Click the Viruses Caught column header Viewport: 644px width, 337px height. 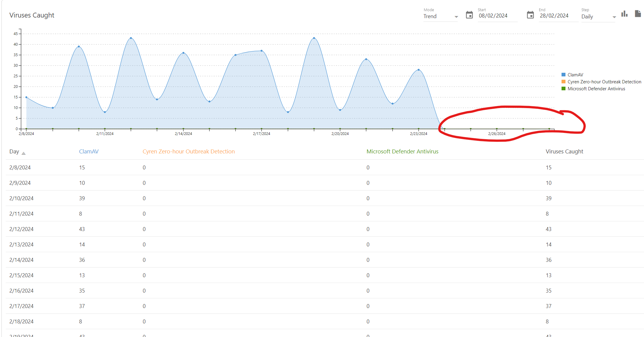point(564,152)
